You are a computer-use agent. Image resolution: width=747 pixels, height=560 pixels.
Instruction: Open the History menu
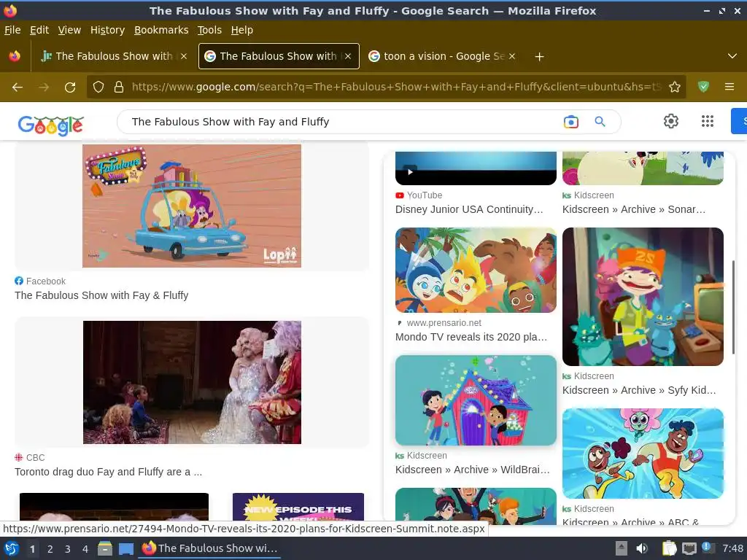click(107, 30)
